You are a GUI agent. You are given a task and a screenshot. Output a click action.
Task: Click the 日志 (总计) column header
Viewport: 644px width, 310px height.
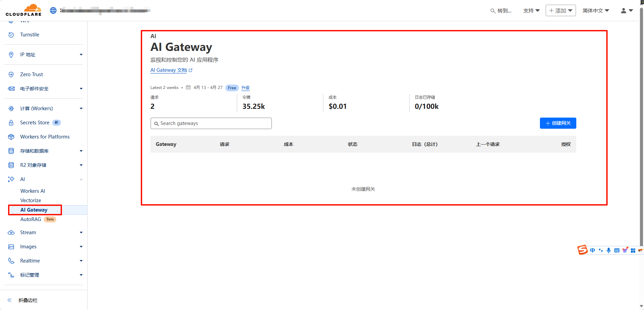425,144
